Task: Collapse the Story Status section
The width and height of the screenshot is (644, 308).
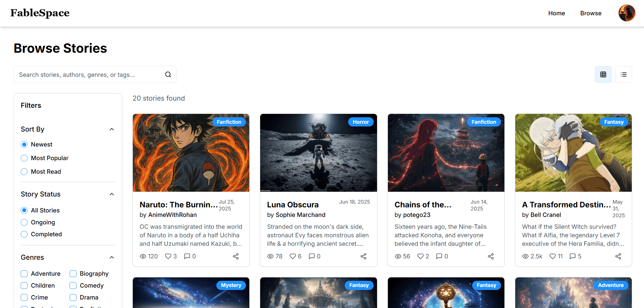Action: click(112, 194)
